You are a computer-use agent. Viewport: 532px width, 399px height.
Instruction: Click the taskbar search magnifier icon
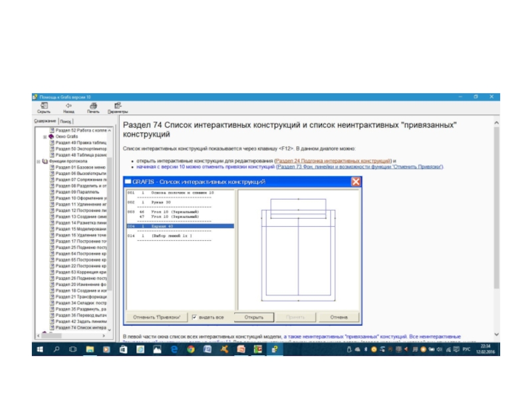pyautogui.click(x=57, y=349)
